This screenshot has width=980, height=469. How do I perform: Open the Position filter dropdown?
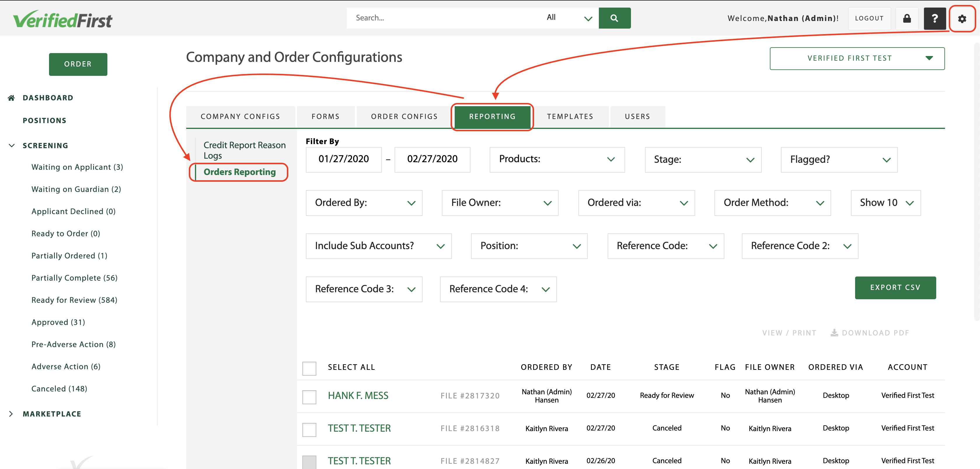pos(529,246)
